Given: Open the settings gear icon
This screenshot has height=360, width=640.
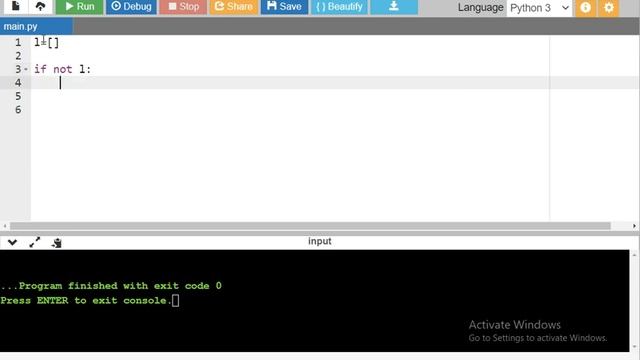Looking at the screenshot, I should (x=609, y=7).
